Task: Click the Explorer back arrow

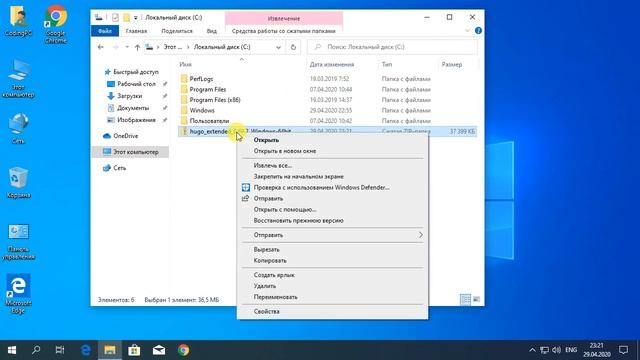Action: (x=100, y=47)
